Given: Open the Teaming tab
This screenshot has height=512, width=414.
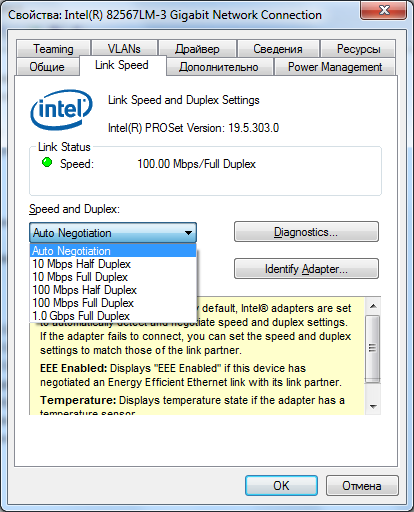Looking at the screenshot, I should click(53, 49).
